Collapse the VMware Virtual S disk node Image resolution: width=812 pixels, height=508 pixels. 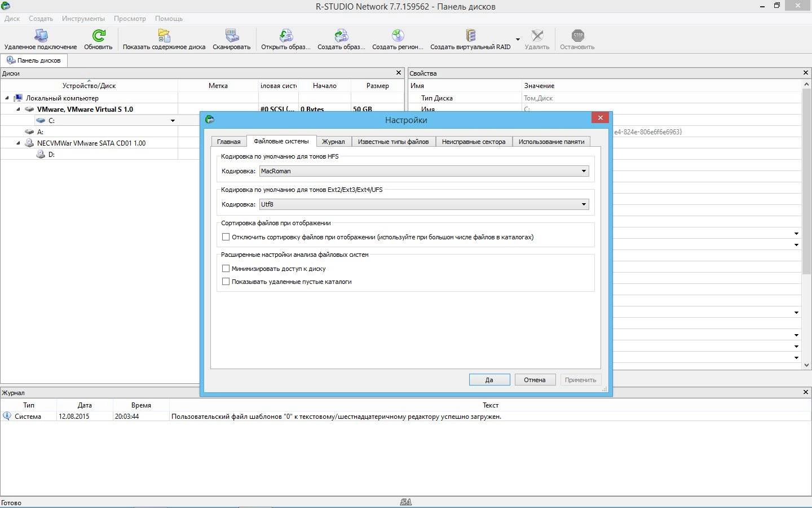[x=18, y=110]
